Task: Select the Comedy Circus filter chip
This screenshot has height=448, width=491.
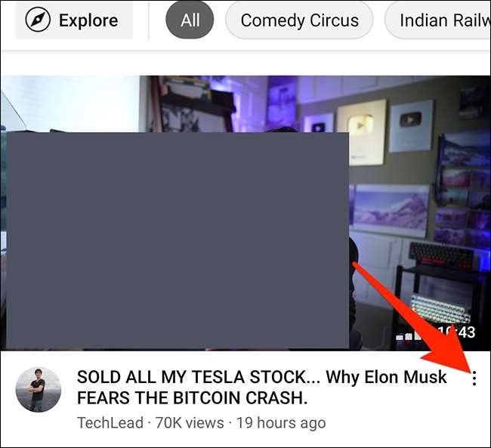Action: pos(299,20)
